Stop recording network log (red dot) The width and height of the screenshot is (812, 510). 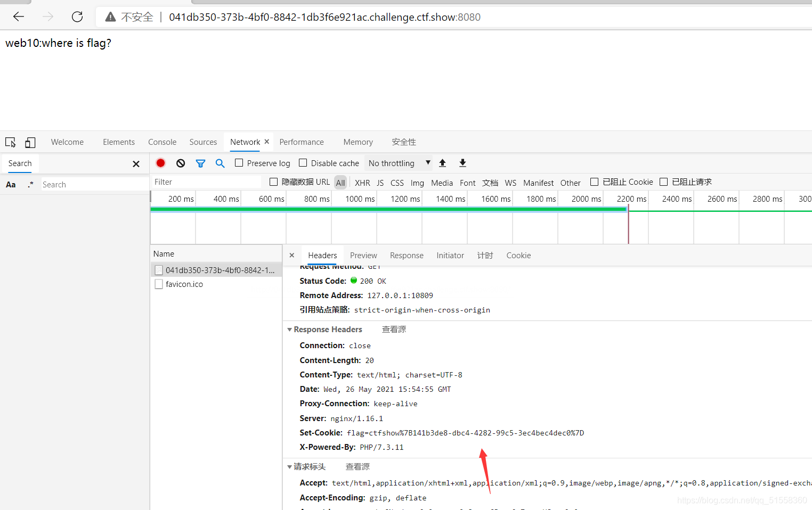pos(160,163)
